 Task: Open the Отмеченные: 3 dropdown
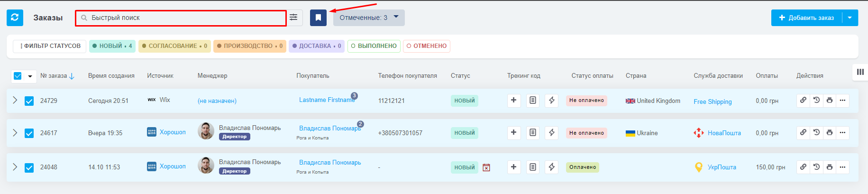pyautogui.click(x=369, y=18)
